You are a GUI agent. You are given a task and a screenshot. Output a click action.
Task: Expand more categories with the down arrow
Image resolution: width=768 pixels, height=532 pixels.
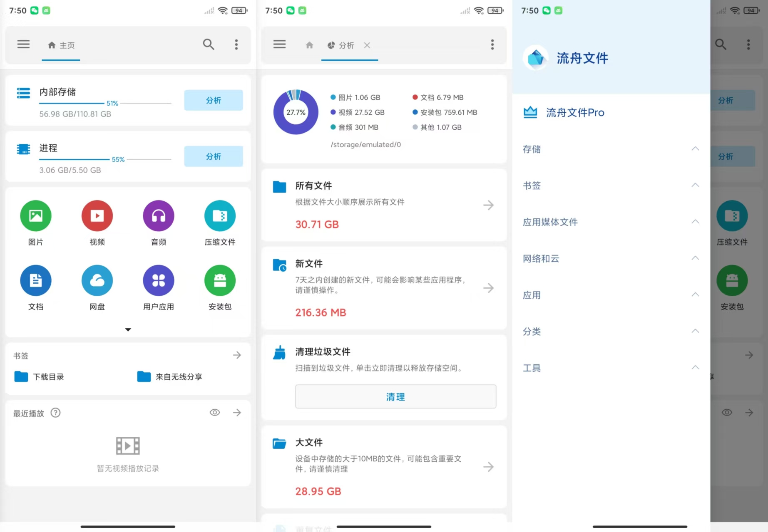[x=128, y=329]
